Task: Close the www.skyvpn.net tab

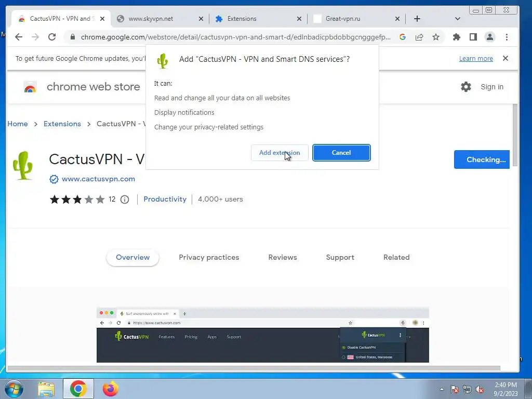Action: click(201, 19)
